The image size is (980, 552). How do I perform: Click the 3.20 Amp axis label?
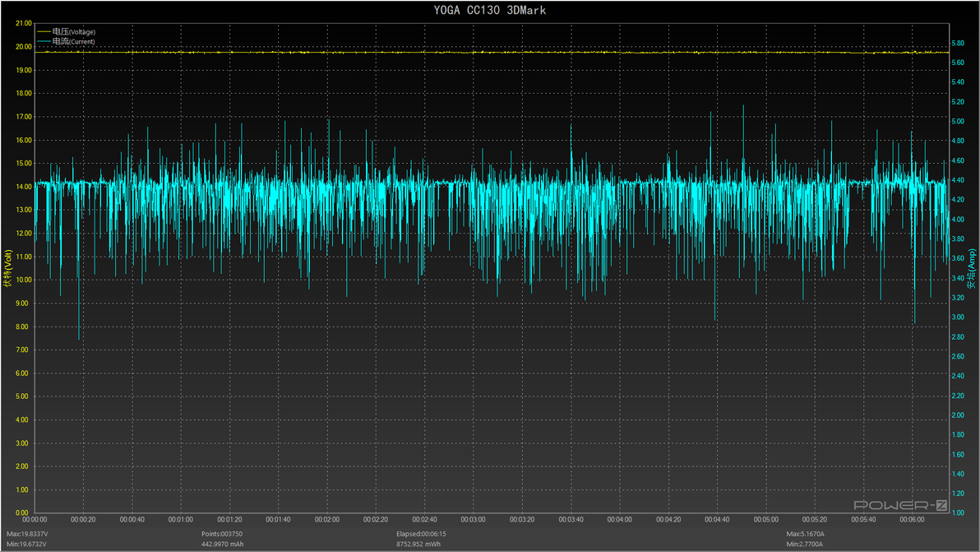click(x=958, y=298)
